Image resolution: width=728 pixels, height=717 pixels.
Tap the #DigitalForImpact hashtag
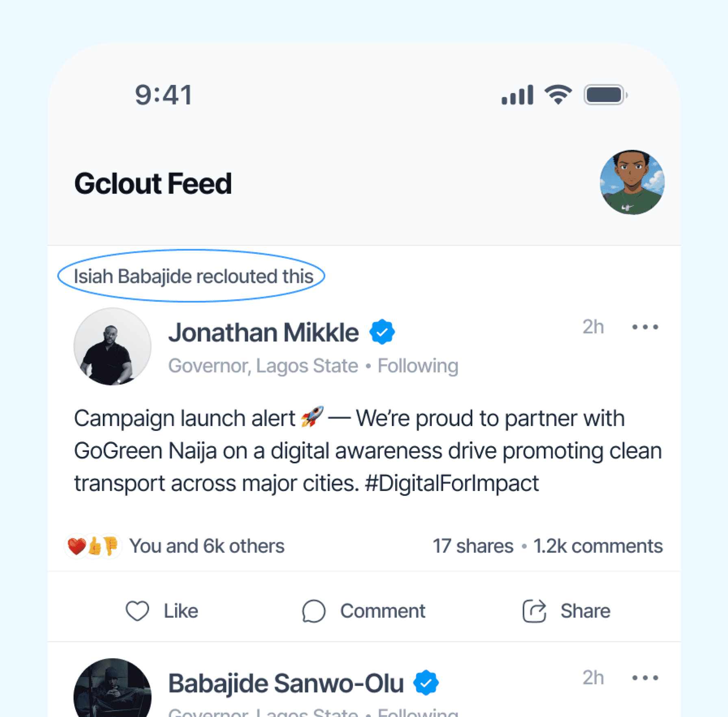point(452,483)
